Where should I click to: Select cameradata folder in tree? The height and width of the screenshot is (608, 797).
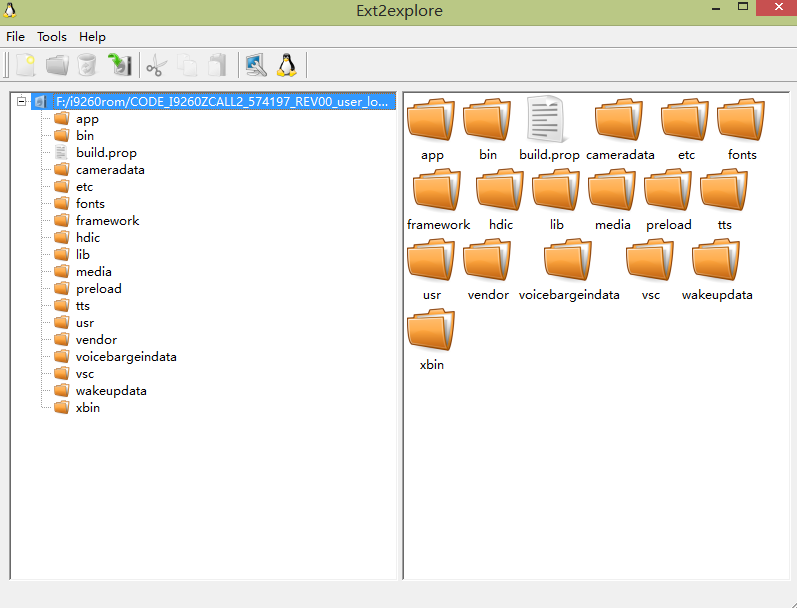click(99, 170)
